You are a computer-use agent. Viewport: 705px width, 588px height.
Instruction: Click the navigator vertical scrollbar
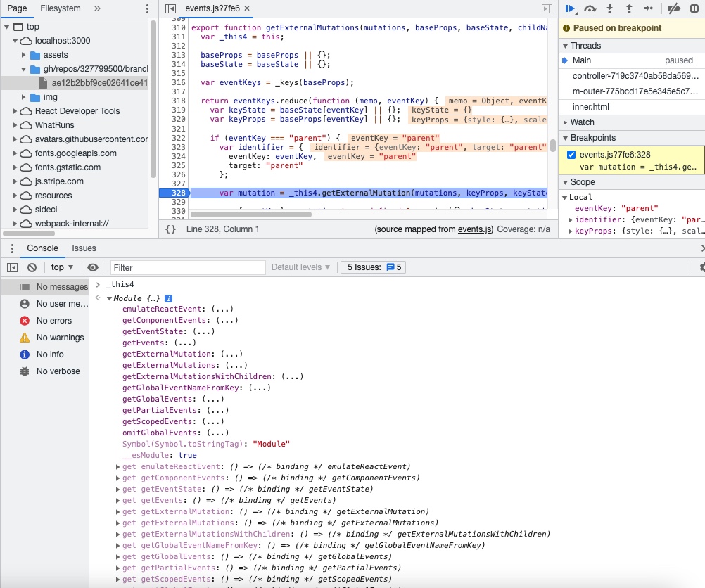(x=153, y=99)
